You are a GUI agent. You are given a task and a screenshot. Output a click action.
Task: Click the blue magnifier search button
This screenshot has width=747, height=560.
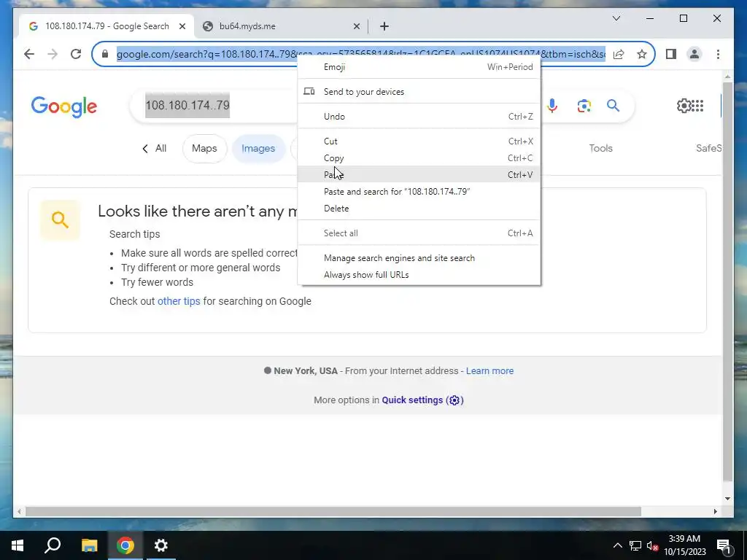613,106
